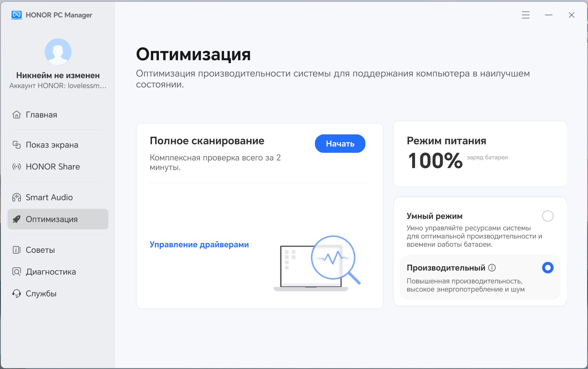The height and width of the screenshot is (369, 588).
Task: Open Советы section
Action: click(58, 250)
